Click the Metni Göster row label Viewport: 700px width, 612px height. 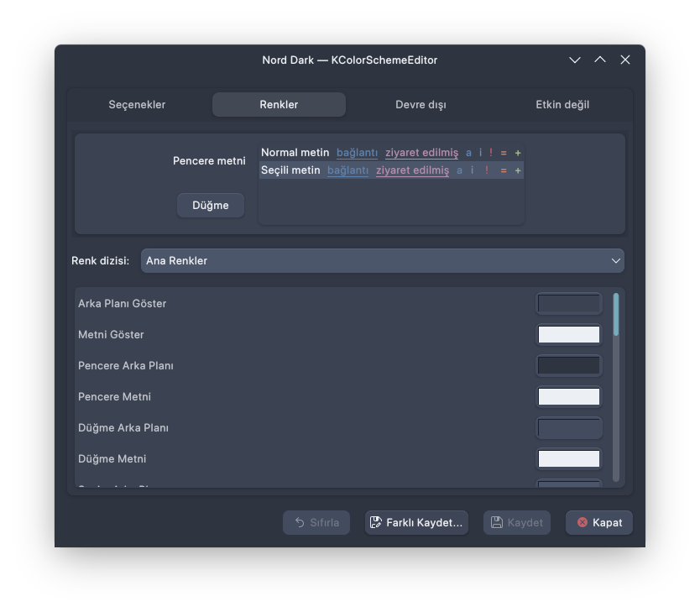[111, 335]
